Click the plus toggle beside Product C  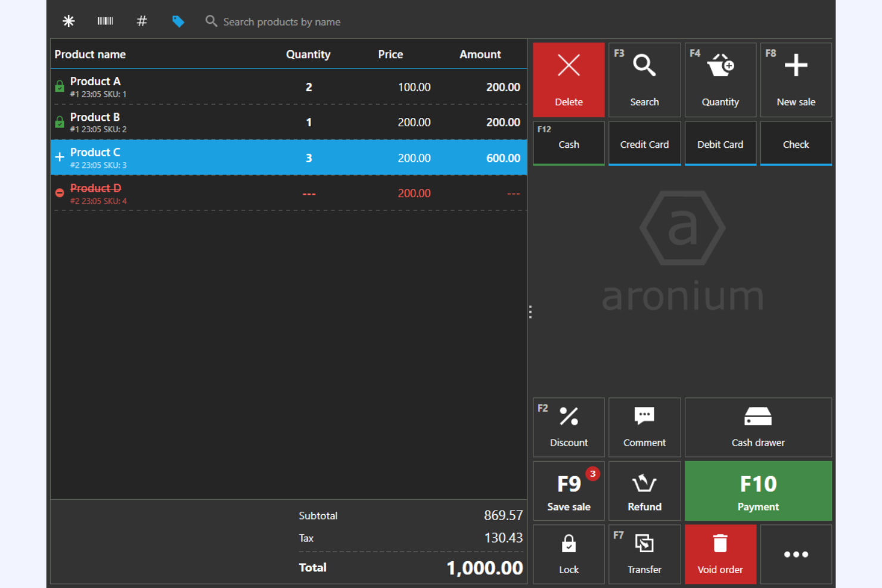[x=59, y=157]
